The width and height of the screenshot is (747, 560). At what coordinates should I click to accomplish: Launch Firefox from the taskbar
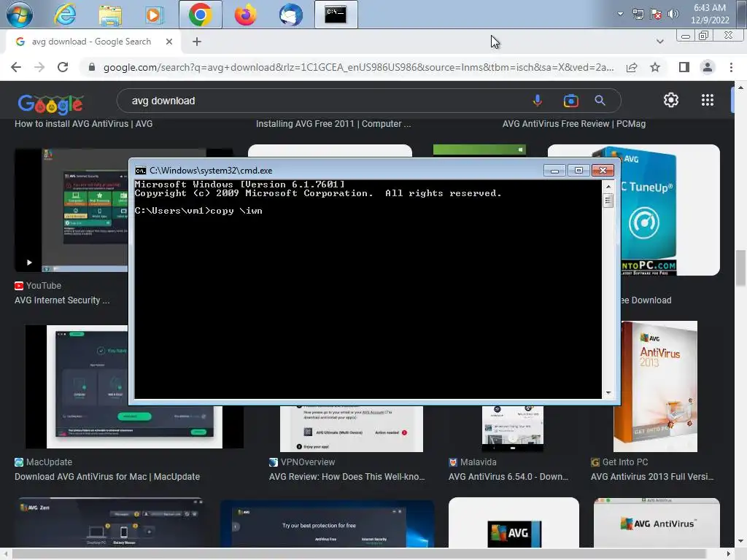[x=245, y=15]
